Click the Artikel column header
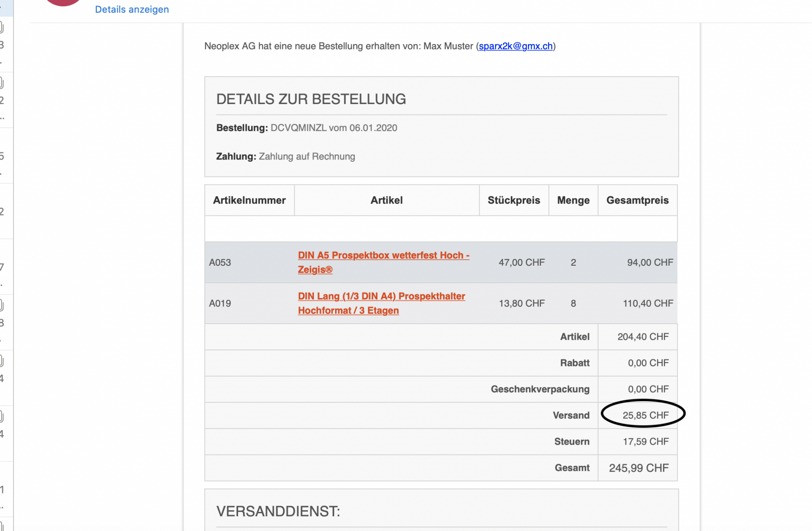 (x=386, y=200)
